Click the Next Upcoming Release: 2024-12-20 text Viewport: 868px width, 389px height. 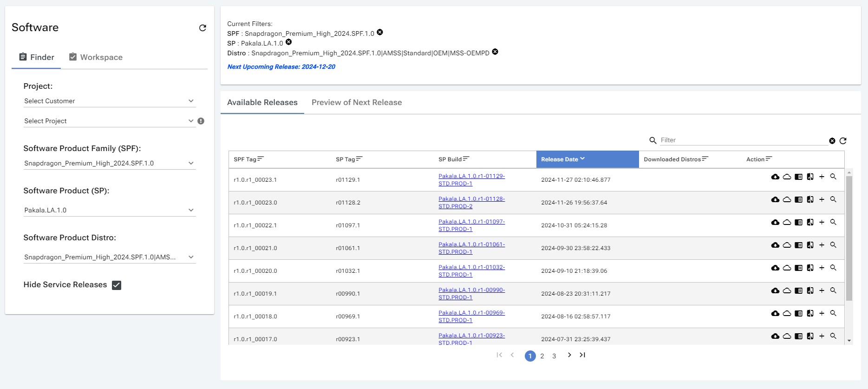click(x=281, y=67)
